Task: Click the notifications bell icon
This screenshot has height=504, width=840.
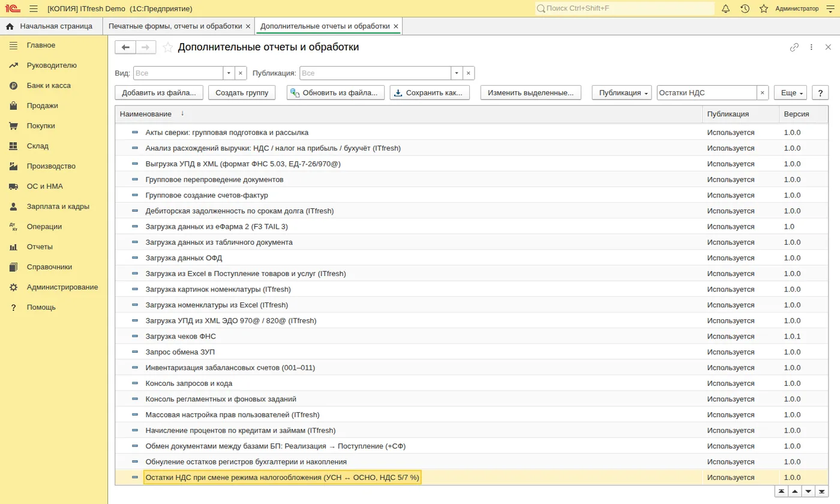Action: point(725,8)
